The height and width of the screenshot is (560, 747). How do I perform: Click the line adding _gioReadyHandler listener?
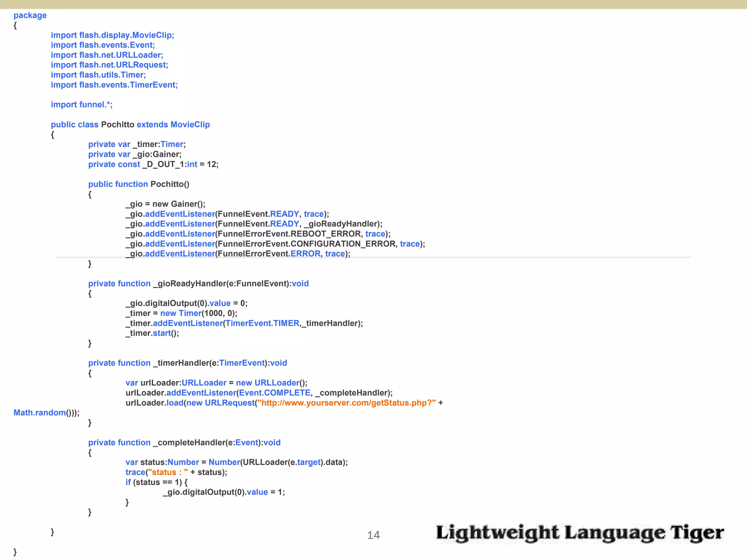point(254,224)
